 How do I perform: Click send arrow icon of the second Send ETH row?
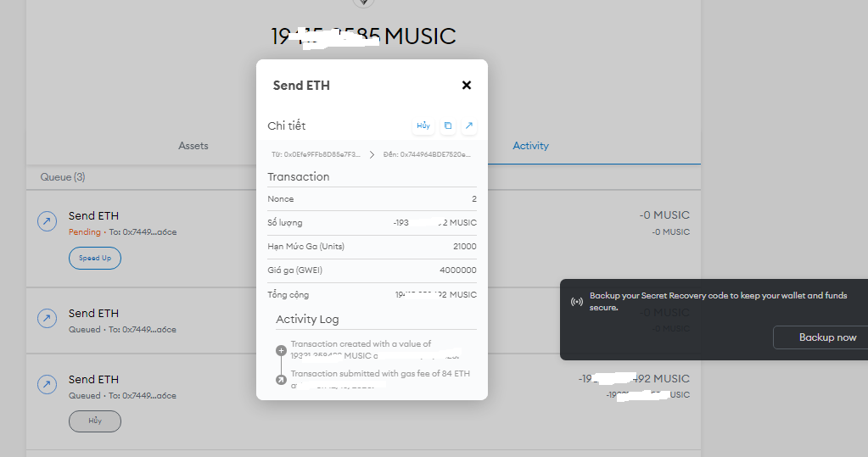coord(47,318)
